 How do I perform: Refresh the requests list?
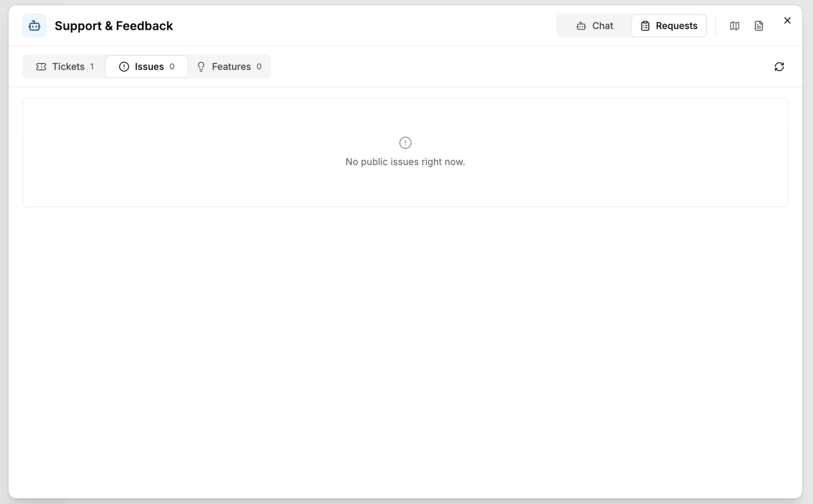(x=779, y=67)
